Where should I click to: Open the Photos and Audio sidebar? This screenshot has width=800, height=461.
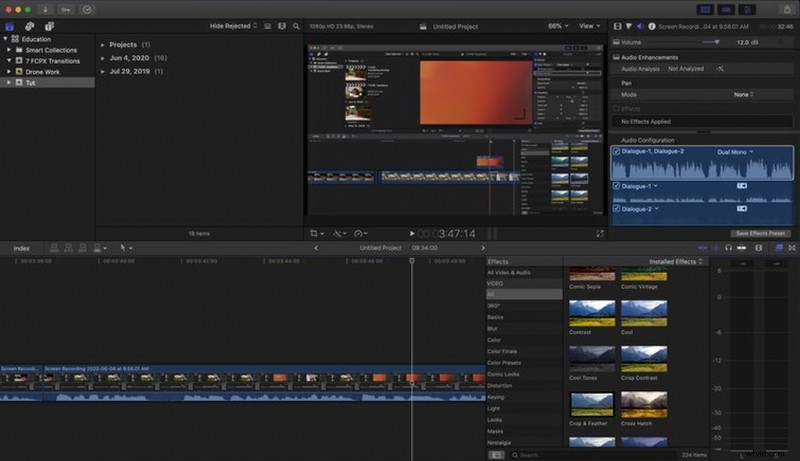[30, 27]
